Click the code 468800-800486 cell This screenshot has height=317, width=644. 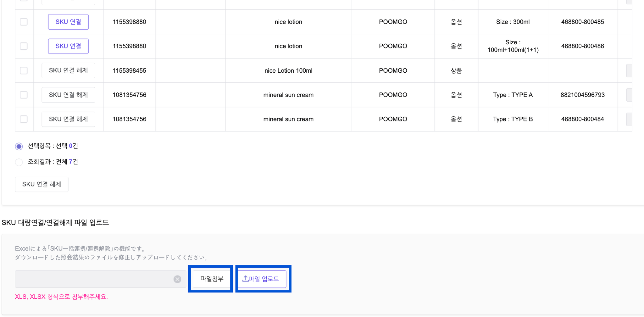(582, 46)
